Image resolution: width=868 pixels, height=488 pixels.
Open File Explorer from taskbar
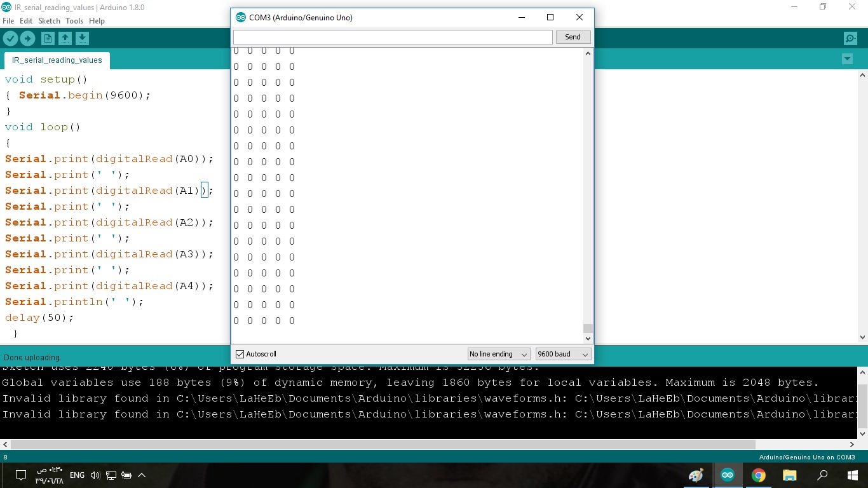pyautogui.click(x=789, y=475)
